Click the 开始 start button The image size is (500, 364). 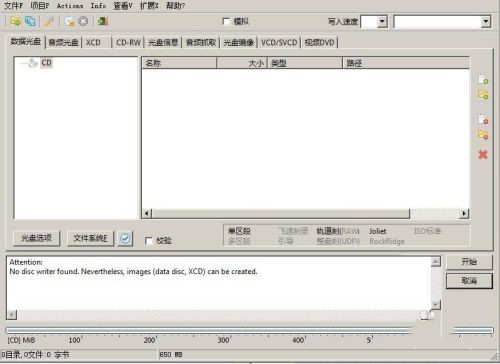(x=469, y=262)
